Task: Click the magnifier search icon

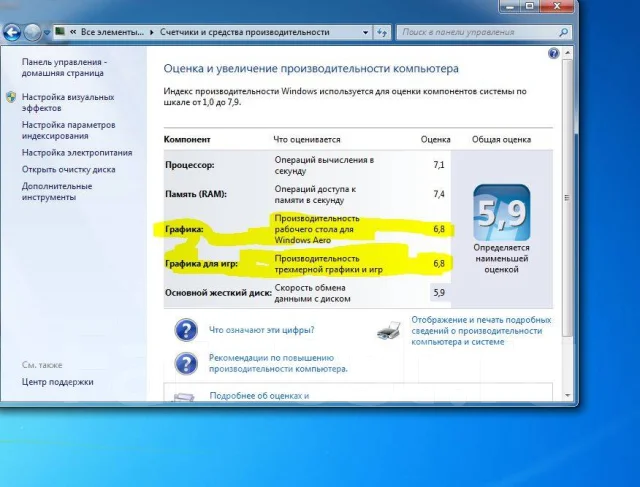Action: (x=564, y=32)
